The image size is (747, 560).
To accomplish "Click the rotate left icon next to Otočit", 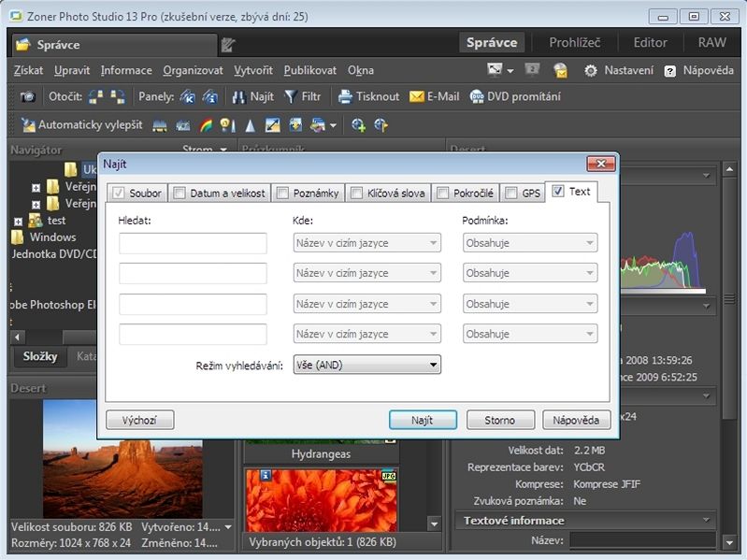I will coord(96,96).
